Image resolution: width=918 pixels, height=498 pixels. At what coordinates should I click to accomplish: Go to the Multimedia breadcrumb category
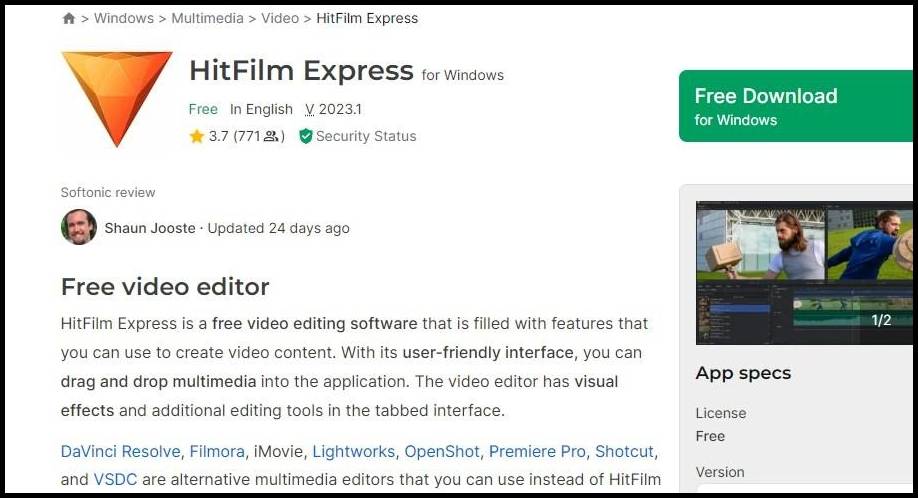(x=209, y=19)
